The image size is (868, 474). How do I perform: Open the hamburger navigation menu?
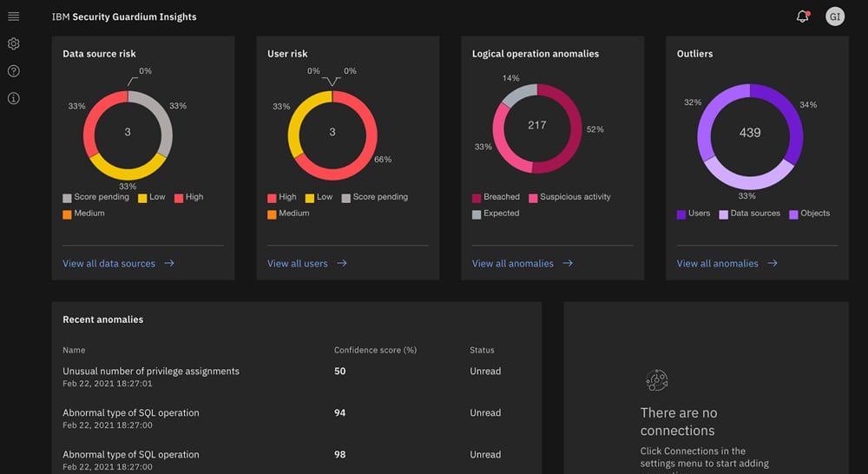click(13, 16)
